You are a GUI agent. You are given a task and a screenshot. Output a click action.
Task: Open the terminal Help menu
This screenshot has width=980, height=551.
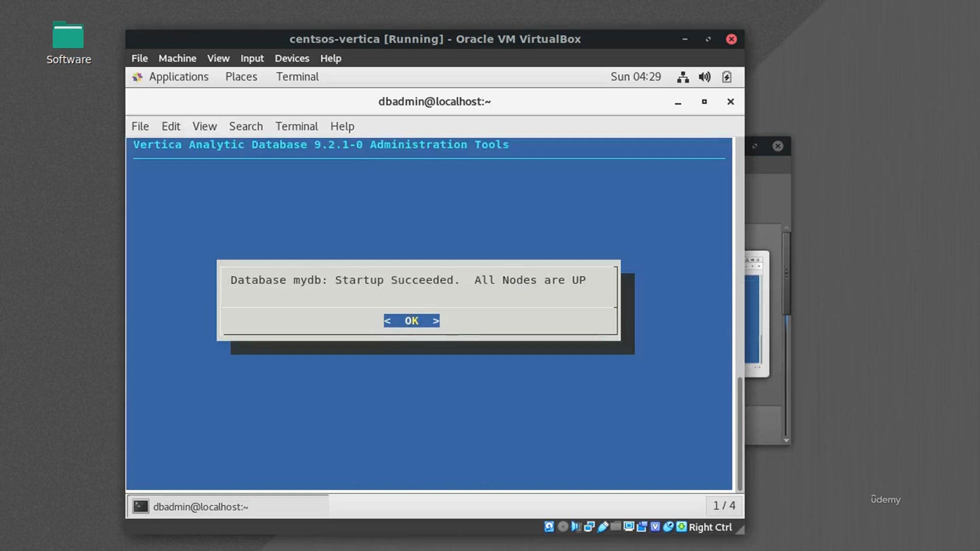click(x=342, y=126)
